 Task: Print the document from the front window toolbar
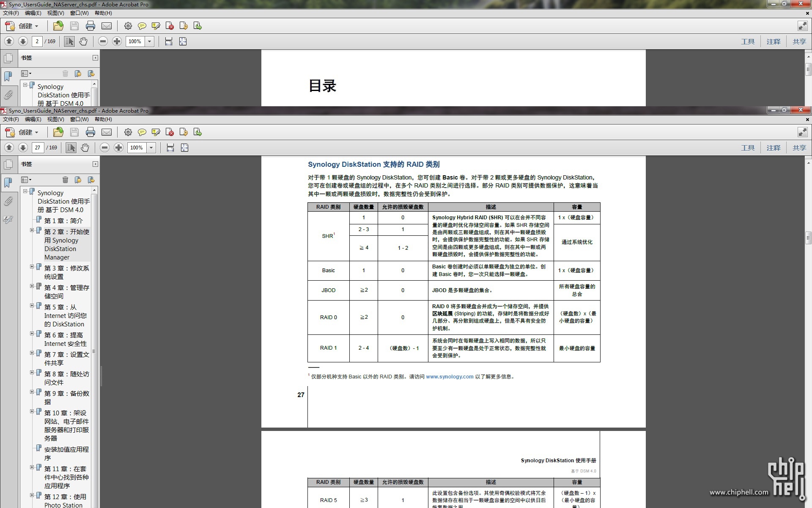[x=91, y=133]
